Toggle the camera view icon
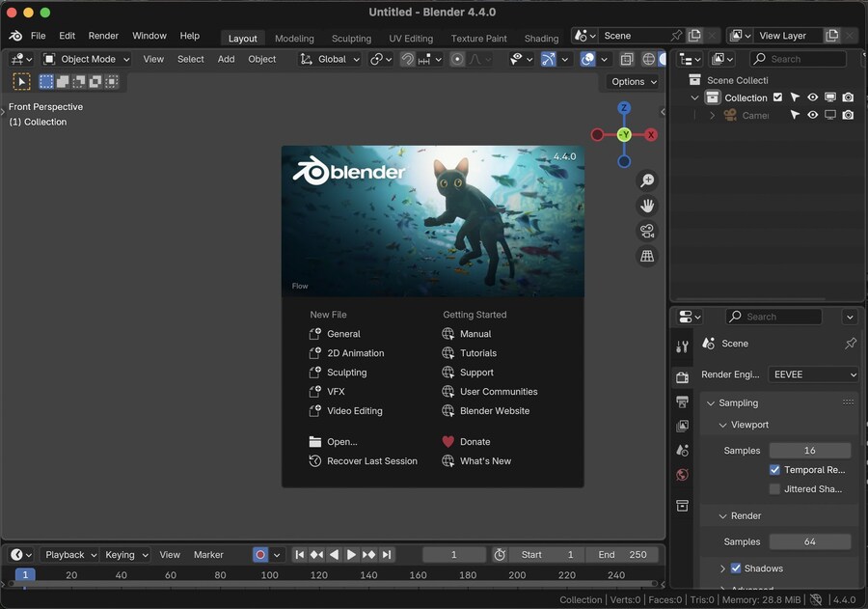 click(647, 231)
